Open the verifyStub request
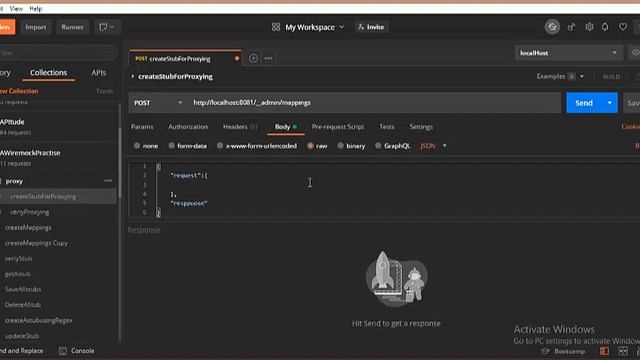The image size is (640, 360). click(18, 259)
